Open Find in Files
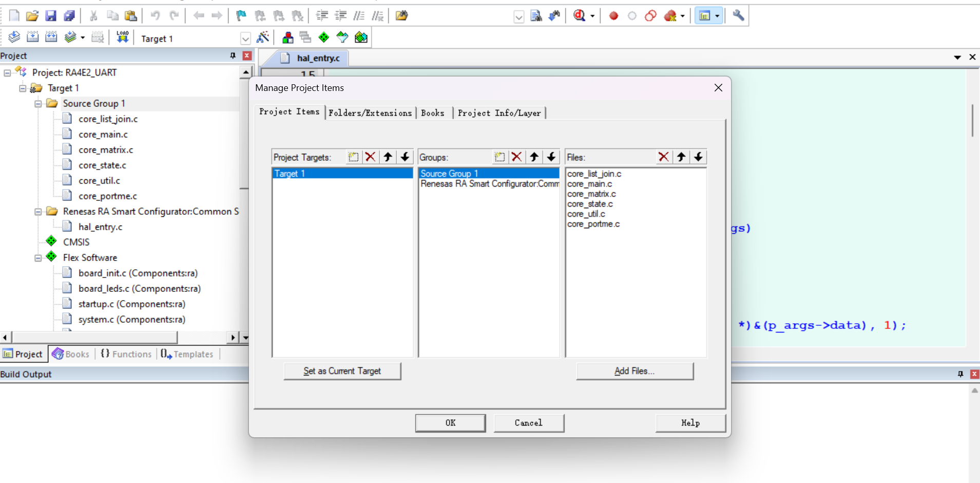The height and width of the screenshot is (483, 980). pos(402,15)
